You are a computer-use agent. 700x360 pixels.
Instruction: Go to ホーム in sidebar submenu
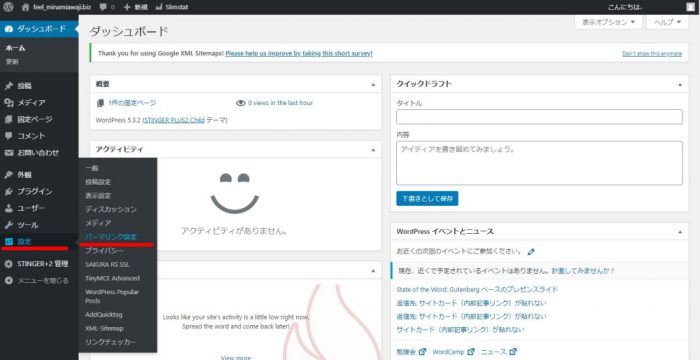pos(15,48)
